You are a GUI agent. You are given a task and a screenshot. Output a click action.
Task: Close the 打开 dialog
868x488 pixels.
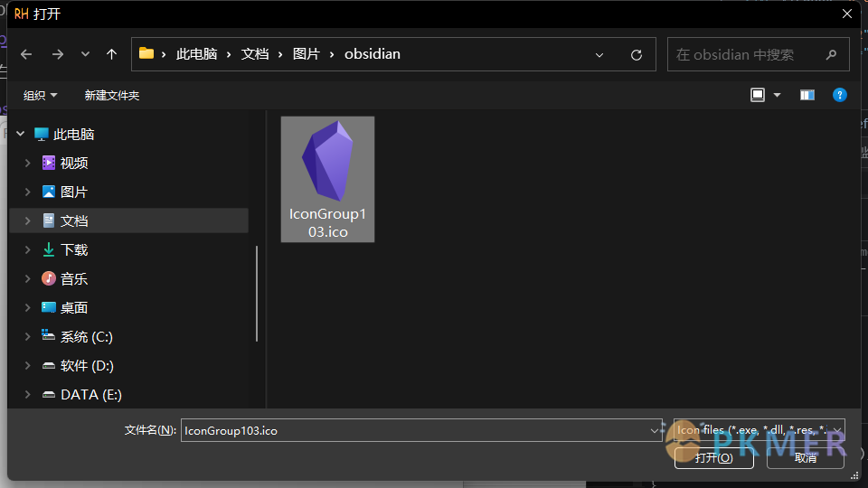point(847,14)
